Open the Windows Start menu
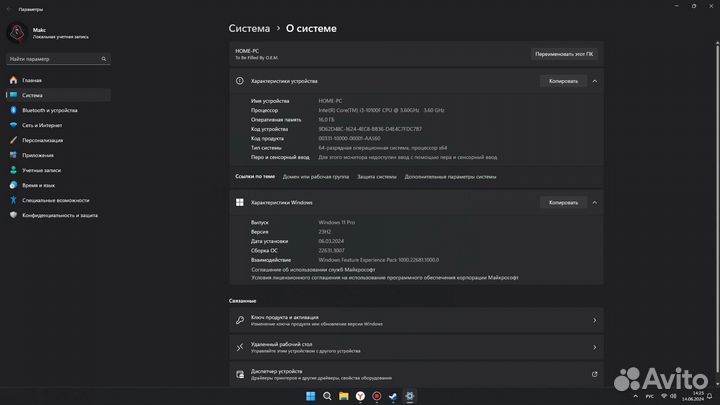This screenshot has height=405, width=720. coord(310,396)
